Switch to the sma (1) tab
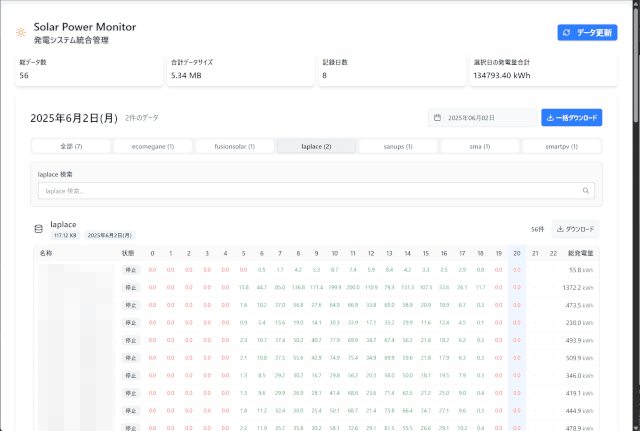Screen dimensions: 640x431 (x=480, y=146)
